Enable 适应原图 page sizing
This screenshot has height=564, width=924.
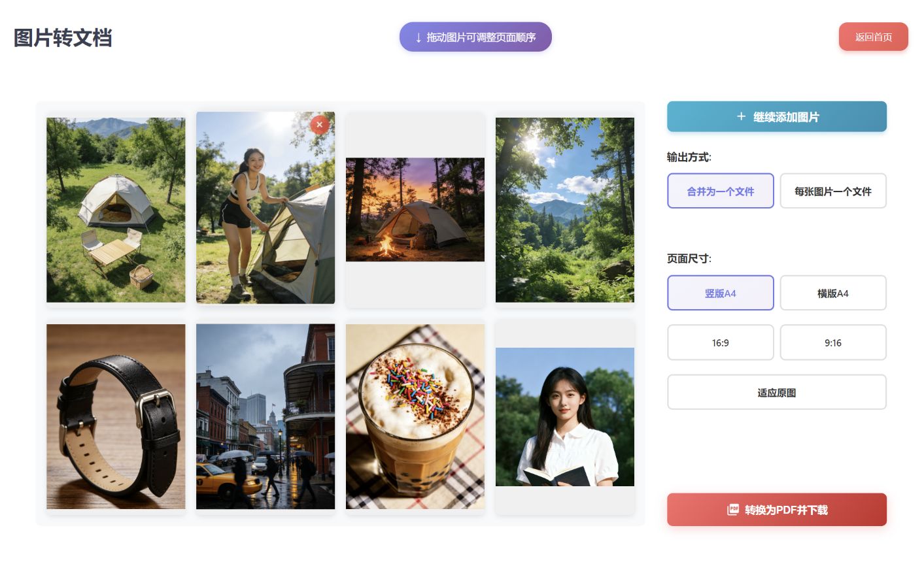776,392
